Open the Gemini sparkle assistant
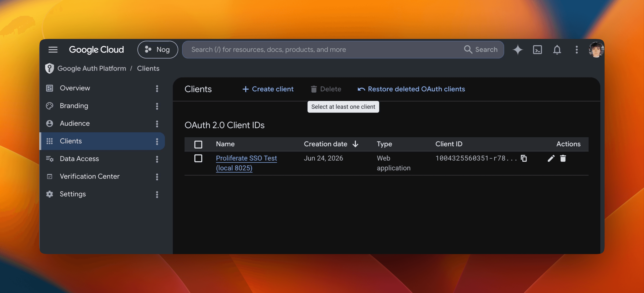 (x=518, y=49)
